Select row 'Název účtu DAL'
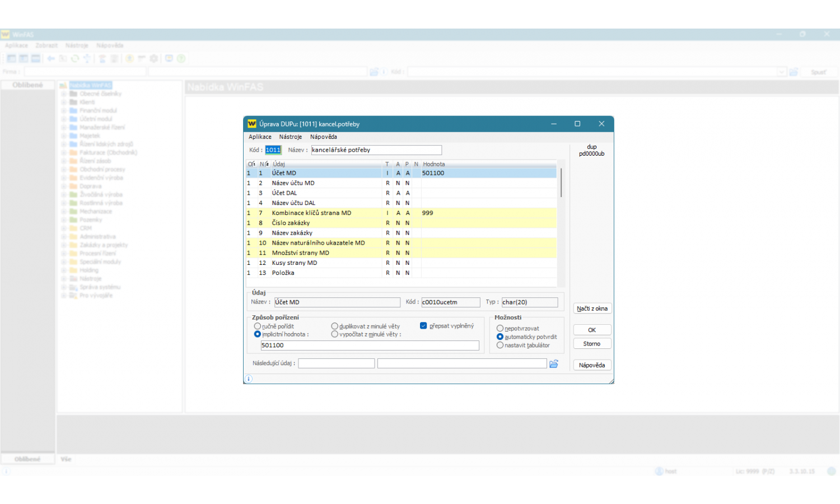 (x=402, y=203)
